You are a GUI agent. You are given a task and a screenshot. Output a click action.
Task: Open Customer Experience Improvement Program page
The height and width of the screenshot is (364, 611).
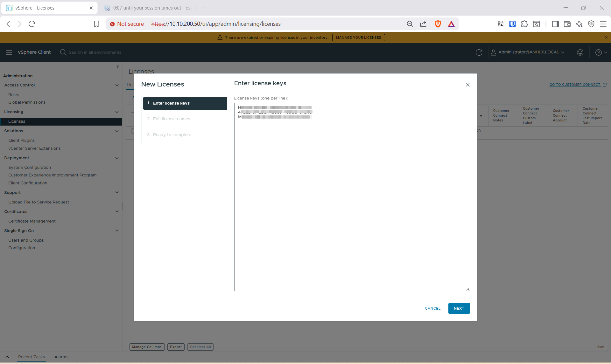[52, 175]
